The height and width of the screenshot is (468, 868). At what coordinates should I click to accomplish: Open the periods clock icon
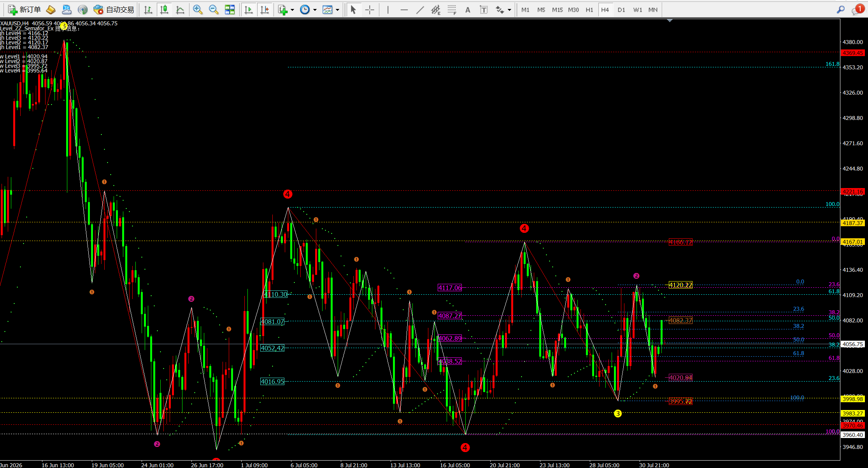coord(305,10)
